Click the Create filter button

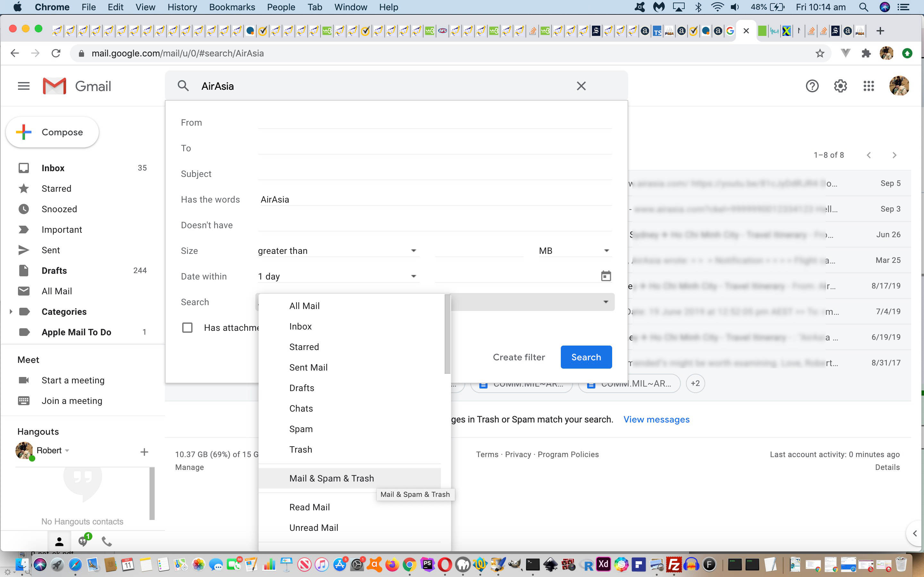click(x=518, y=357)
